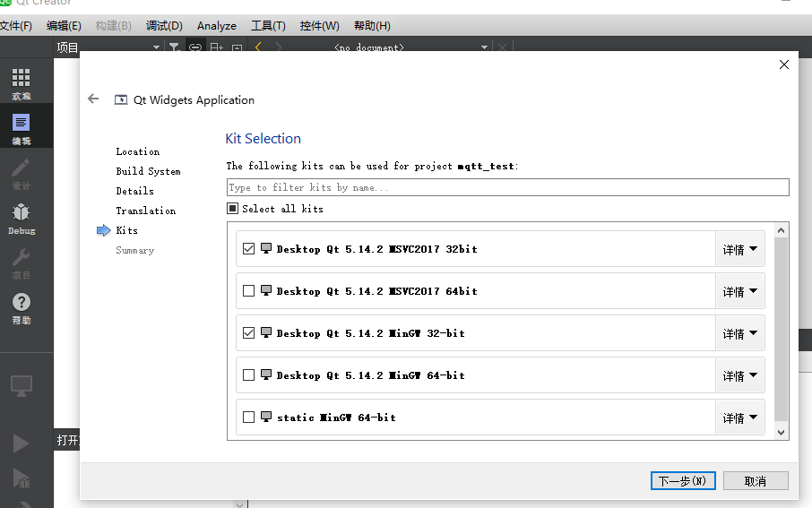
Task: Click the kits list scrollbar thumb
Action: click(781, 329)
